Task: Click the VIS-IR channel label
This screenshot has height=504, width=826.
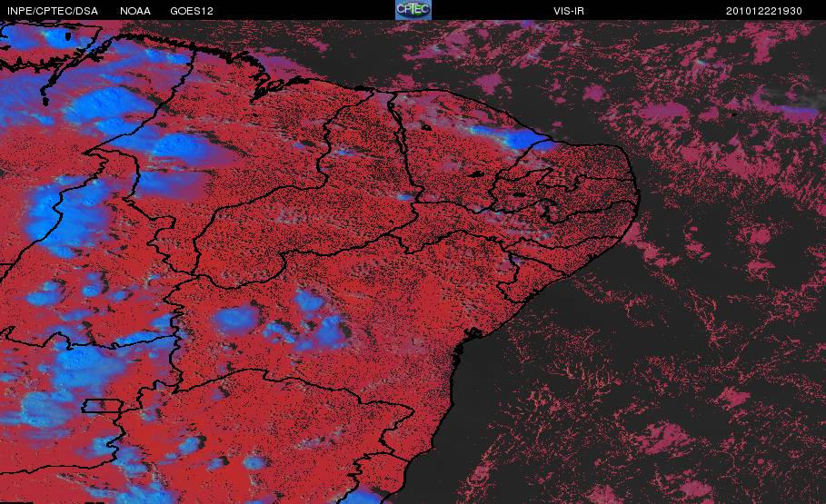Action: click(x=569, y=11)
